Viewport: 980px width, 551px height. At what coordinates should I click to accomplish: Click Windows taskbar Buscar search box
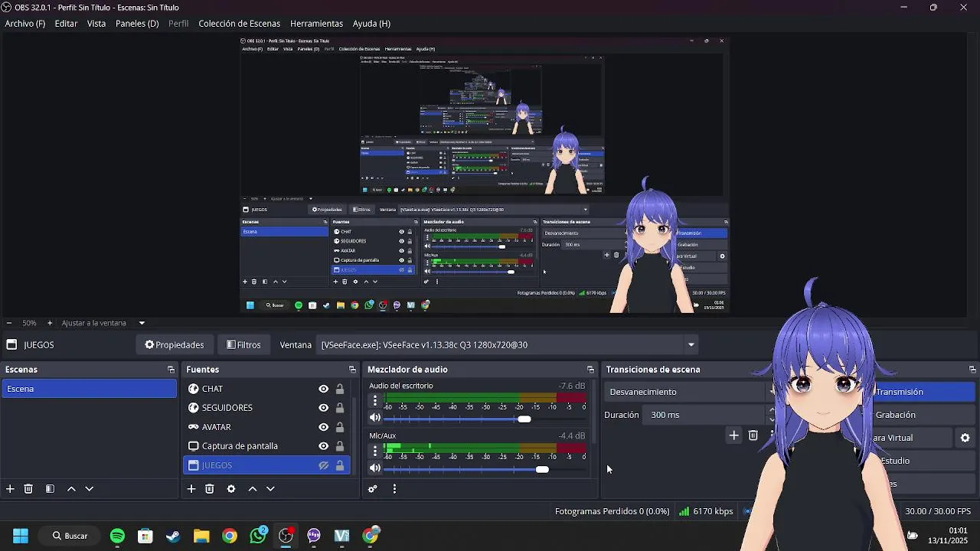(x=70, y=536)
